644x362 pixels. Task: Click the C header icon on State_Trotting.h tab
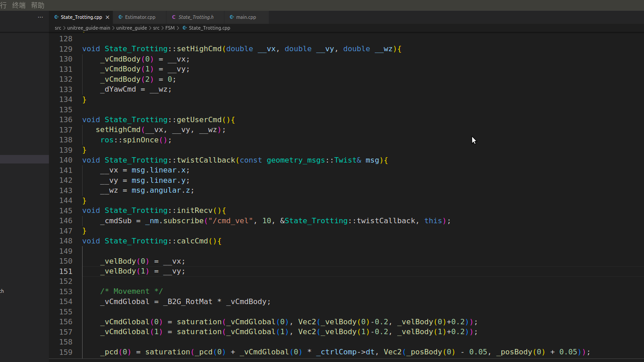click(174, 17)
